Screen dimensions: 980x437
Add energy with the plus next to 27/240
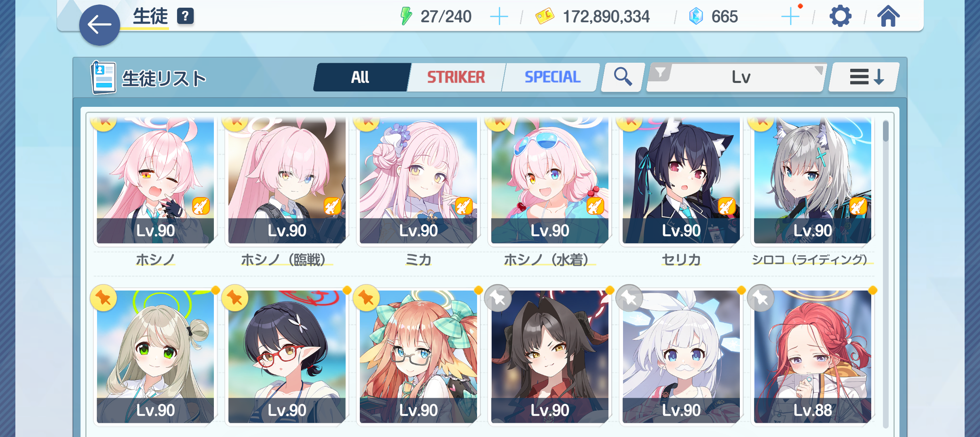[499, 17]
